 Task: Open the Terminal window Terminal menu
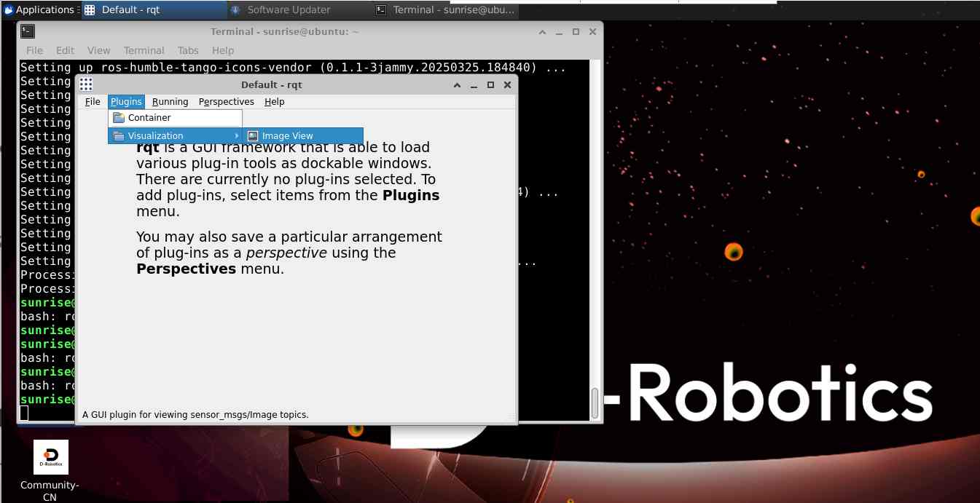pyautogui.click(x=144, y=50)
